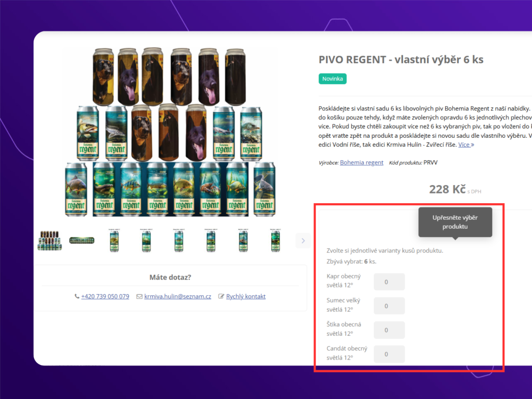Screen dimensions: 532x399
Task: Click the phone icon beside +420 739 050 079
Action: click(x=77, y=296)
